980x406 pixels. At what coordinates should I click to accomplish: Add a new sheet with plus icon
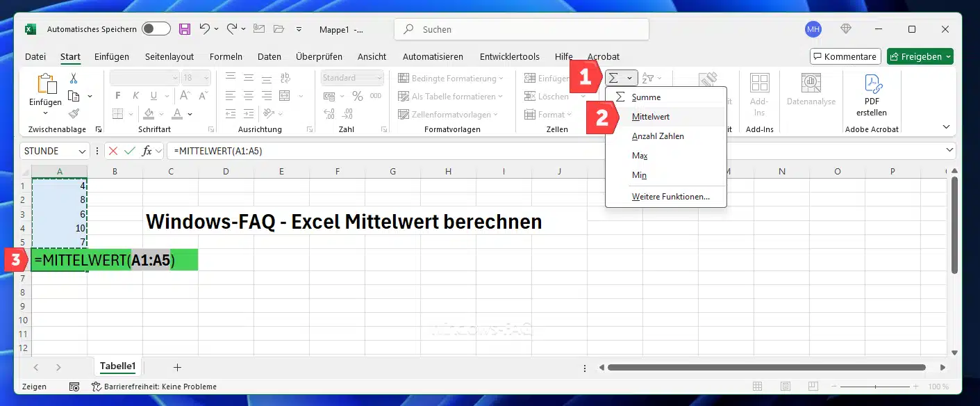(x=177, y=367)
